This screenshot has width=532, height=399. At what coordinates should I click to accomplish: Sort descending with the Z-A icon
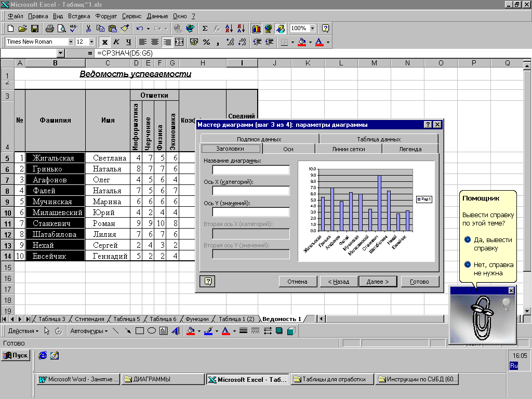(x=241, y=29)
